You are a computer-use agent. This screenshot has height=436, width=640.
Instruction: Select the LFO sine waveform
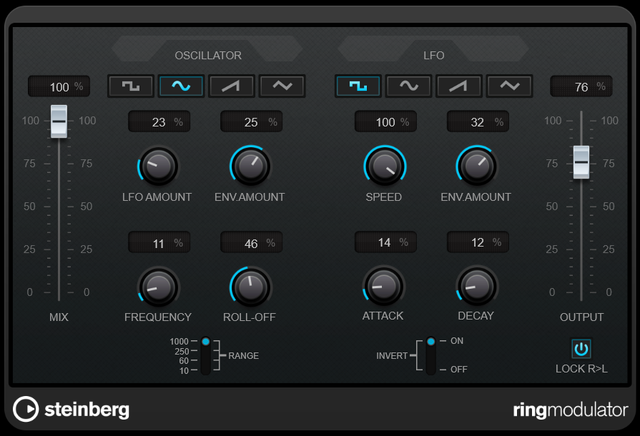click(409, 86)
